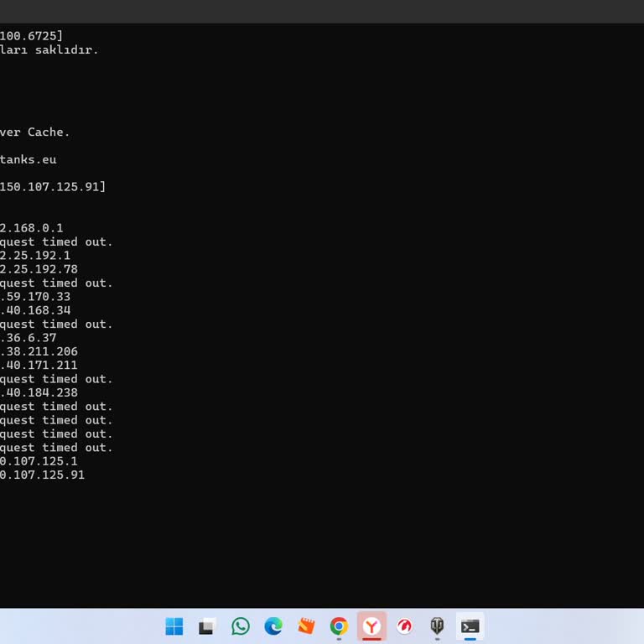644x644 pixels.
Task: Click the .36.6.37 hop entry
Action: tap(29, 338)
